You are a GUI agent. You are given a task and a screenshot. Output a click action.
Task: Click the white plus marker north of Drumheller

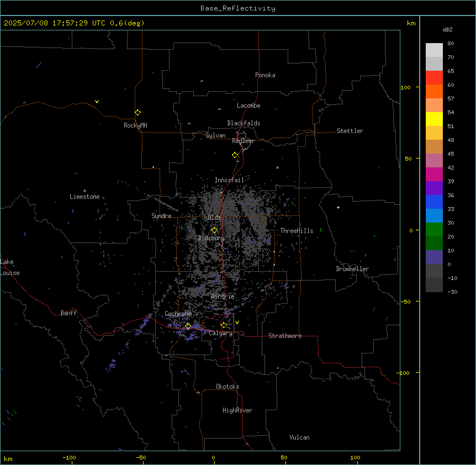338,207
